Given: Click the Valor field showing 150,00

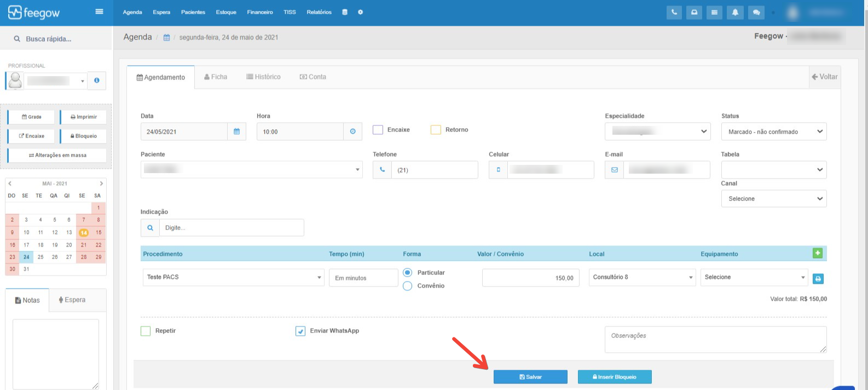Looking at the screenshot, I should pos(531,278).
